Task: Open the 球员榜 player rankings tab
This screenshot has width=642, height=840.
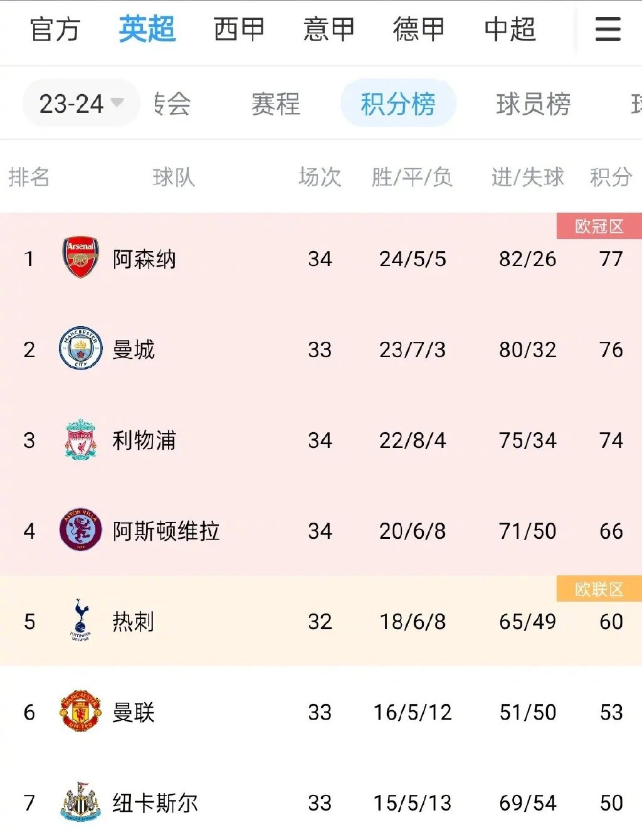Action: point(532,106)
